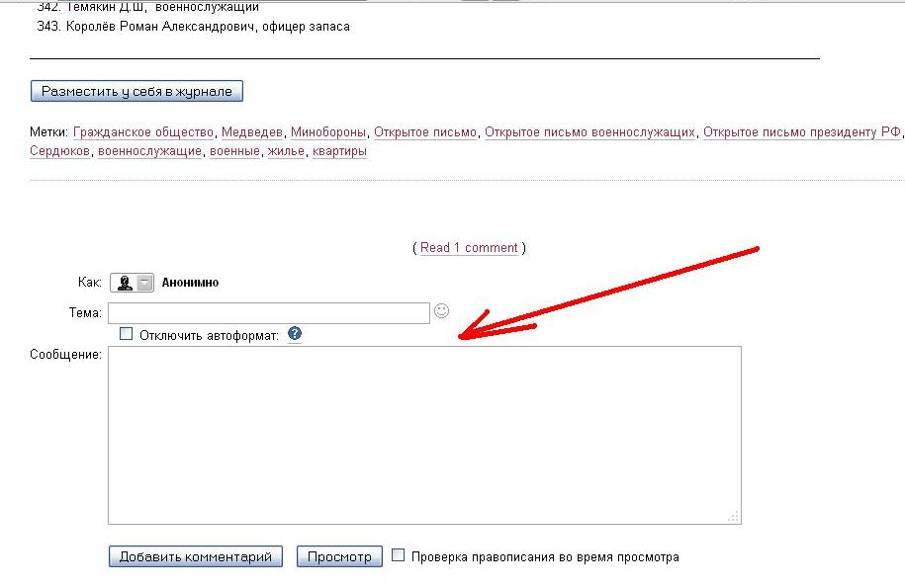
Task: Open the autoformat help question mark icon
Action: pyautogui.click(x=295, y=334)
